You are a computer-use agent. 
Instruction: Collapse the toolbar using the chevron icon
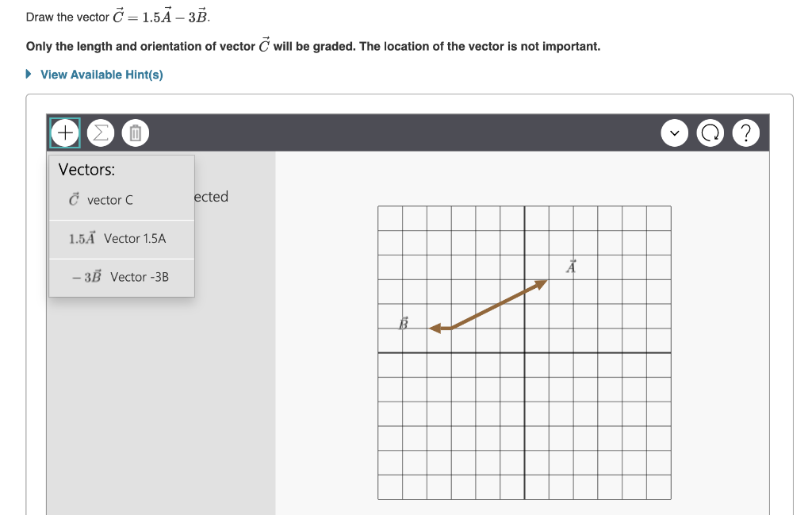click(674, 133)
